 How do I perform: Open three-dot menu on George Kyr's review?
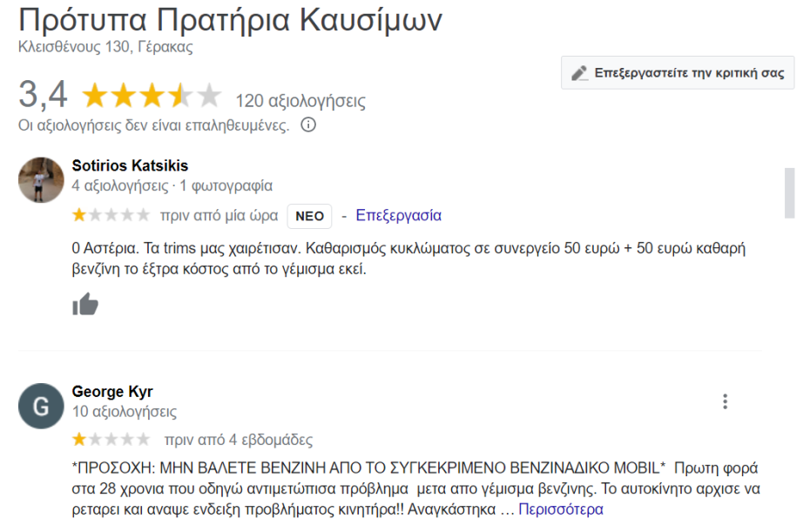click(725, 401)
